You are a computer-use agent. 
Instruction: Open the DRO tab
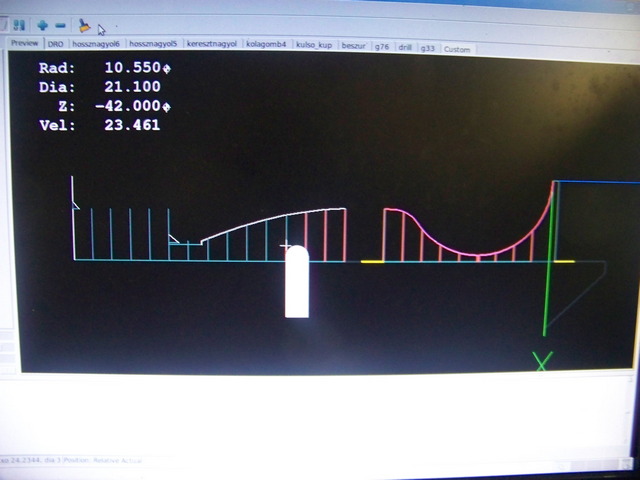pos(56,45)
